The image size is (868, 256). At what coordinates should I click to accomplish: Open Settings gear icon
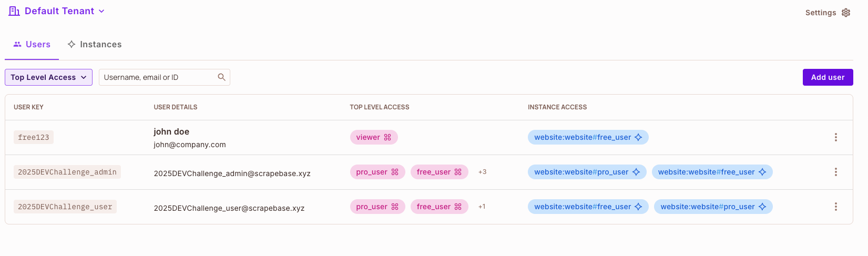click(846, 13)
